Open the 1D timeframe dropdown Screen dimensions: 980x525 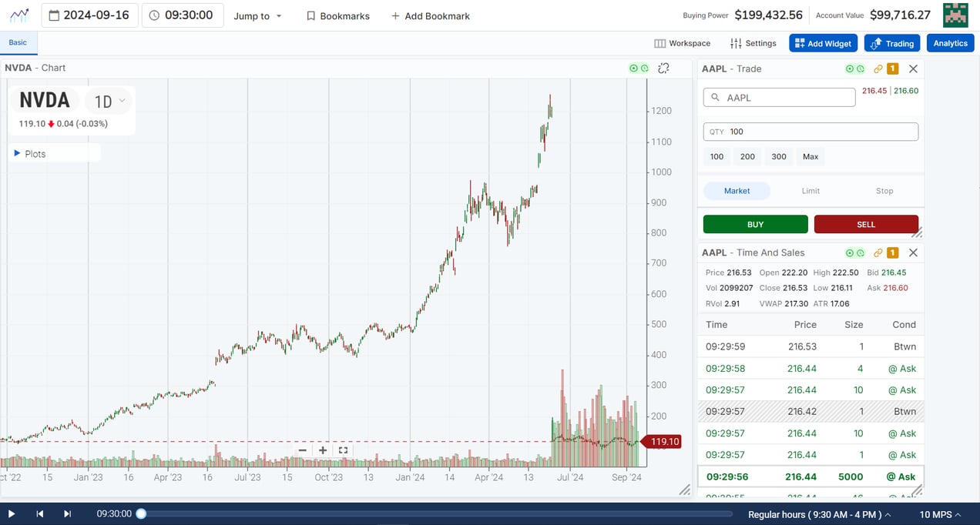[x=106, y=101]
